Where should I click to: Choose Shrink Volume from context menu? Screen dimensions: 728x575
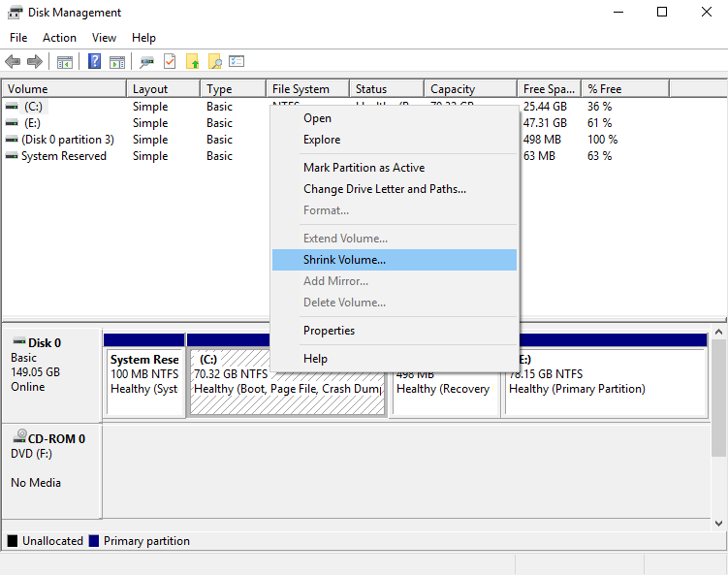click(395, 260)
